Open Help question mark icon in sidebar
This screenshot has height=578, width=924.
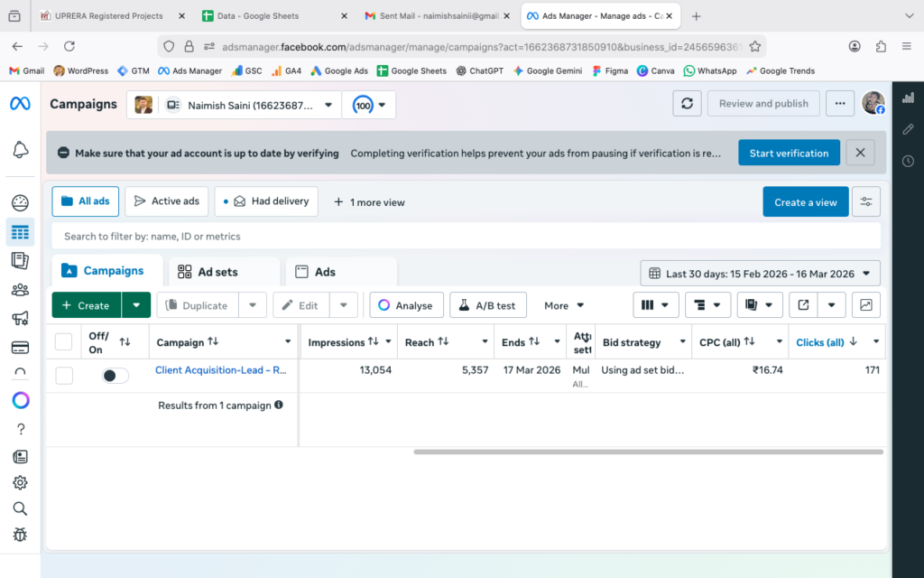(x=21, y=429)
